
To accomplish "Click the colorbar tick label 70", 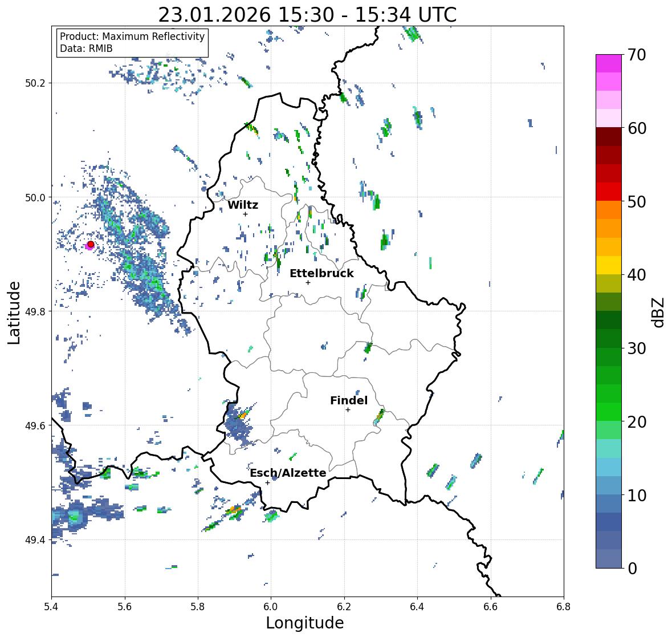I will [x=637, y=55].
